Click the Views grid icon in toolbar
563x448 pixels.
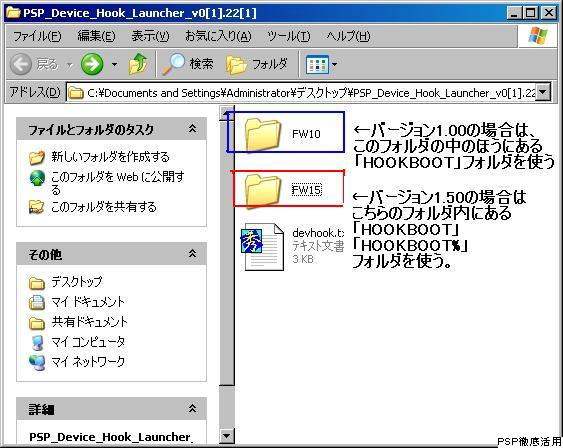317,65
